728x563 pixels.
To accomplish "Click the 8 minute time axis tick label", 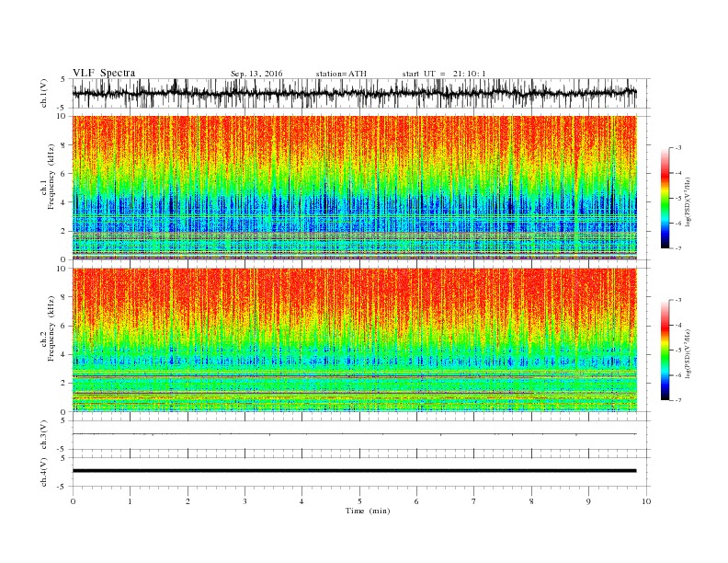I will (531, 501).
